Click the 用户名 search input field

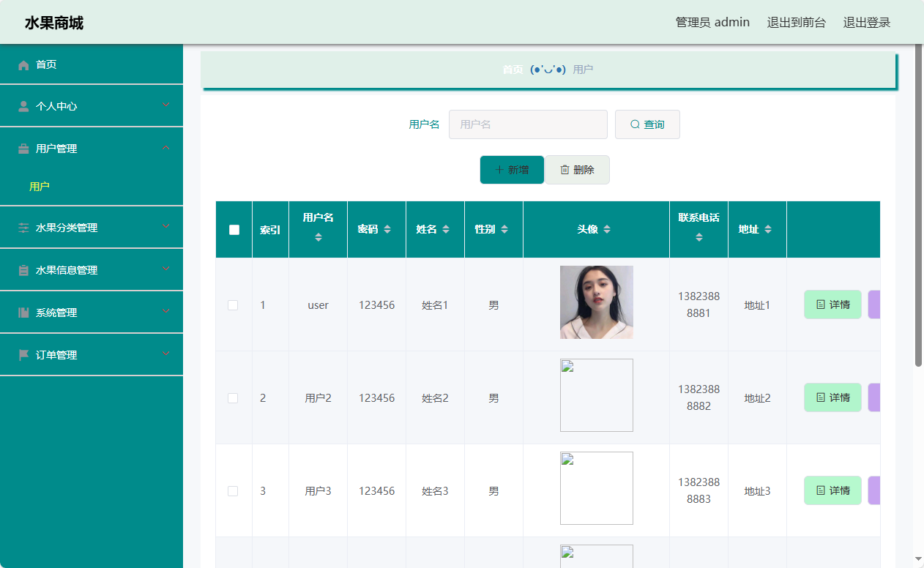(528, 124)
